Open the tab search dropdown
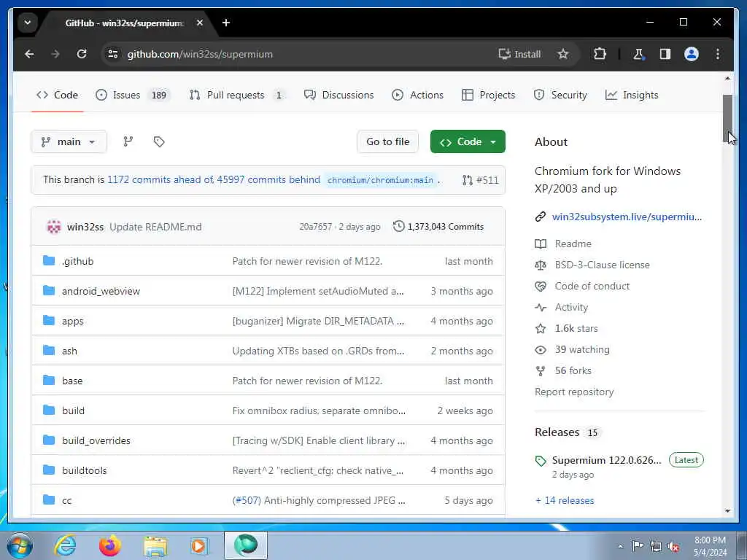Screen dimensions: 747x560 pos(28,23)
